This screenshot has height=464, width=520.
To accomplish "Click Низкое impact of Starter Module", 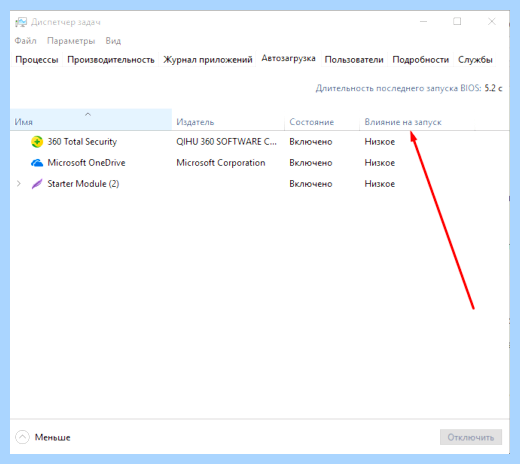I will click(380, 184).
